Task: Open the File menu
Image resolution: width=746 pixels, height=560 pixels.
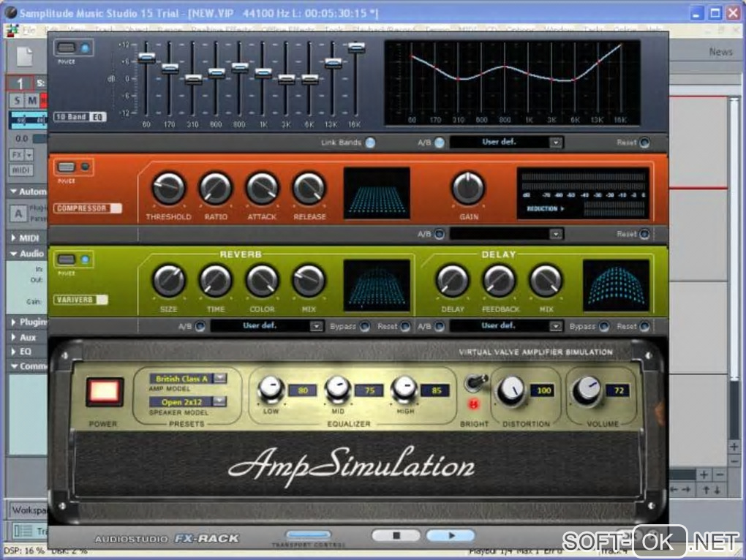Action: [29, 30]
